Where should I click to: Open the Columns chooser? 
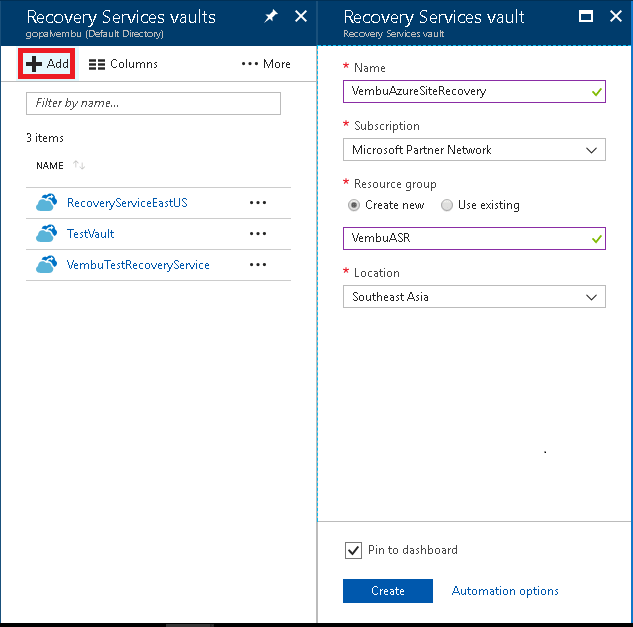(123, 64)
